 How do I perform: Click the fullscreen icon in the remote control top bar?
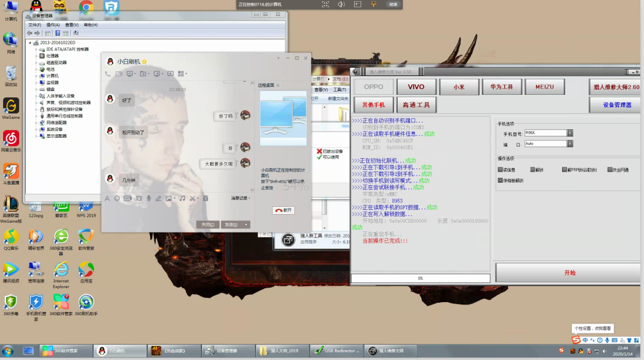325,4
